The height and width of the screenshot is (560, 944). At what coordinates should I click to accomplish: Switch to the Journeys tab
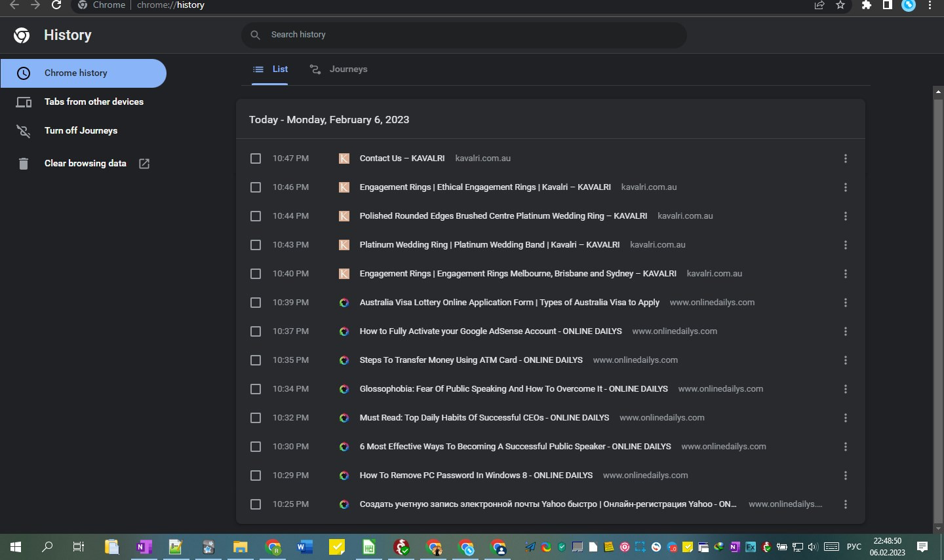point(338,69)
